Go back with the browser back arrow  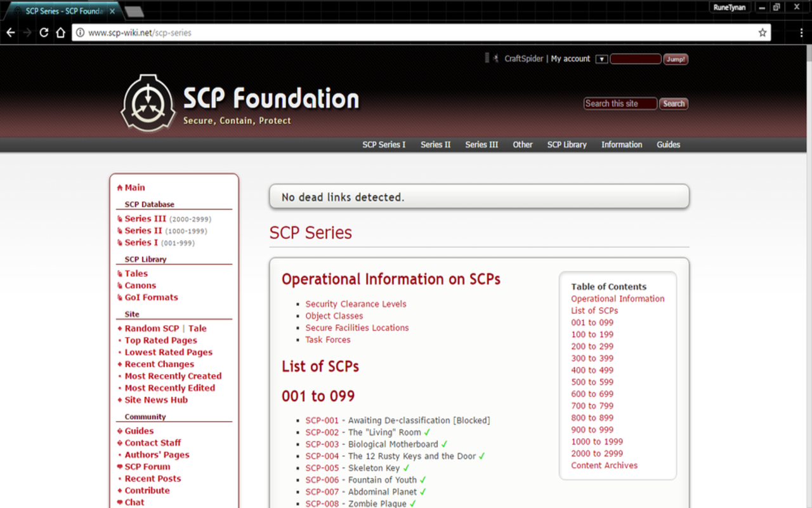(11, 32)
